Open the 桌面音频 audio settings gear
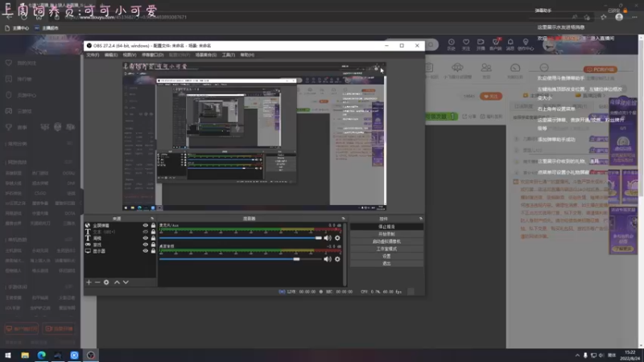 coord(337,259)
